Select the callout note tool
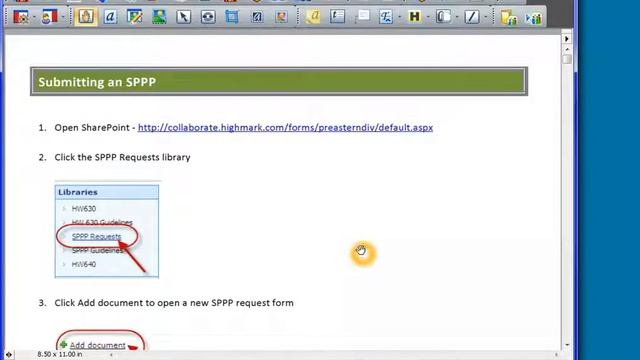The width and height of the screenshot is (640, 360). [x=362, y=17]
